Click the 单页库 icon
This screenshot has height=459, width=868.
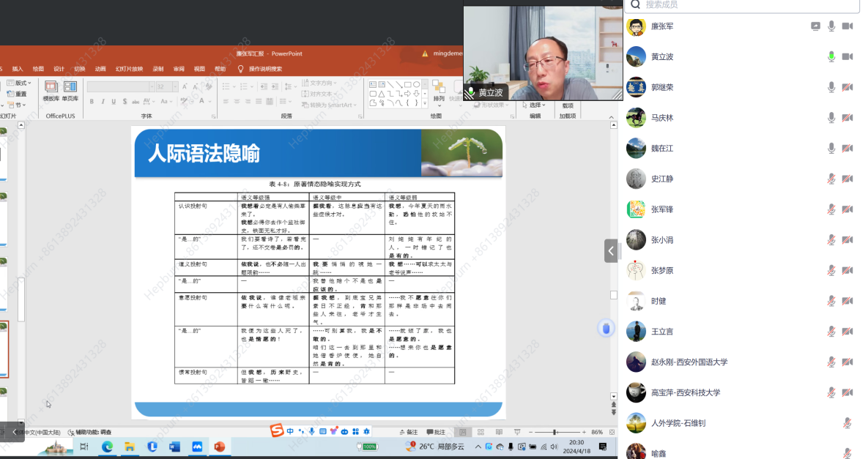70,91
